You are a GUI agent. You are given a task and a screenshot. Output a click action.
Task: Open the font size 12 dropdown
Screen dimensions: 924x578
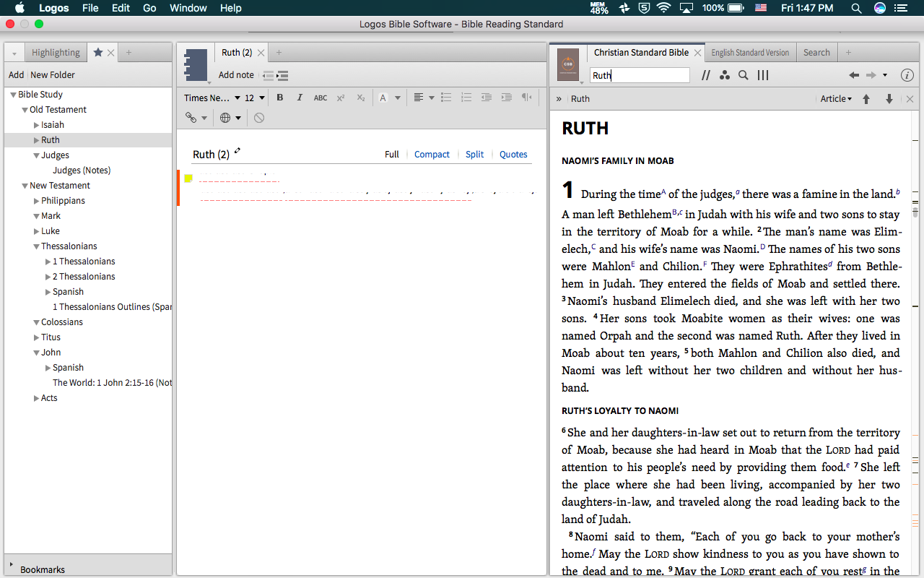pos(255,98)
